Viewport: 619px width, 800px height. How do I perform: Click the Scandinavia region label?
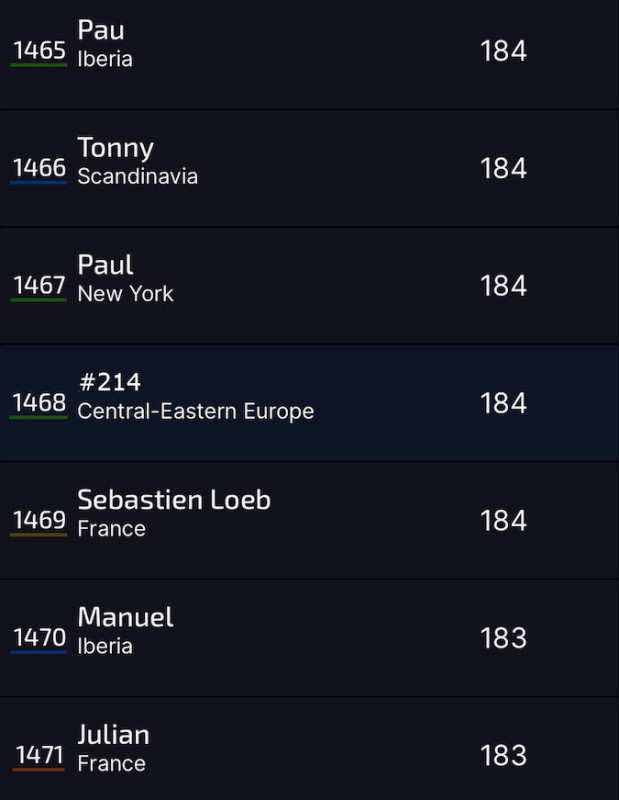point(138,177)
